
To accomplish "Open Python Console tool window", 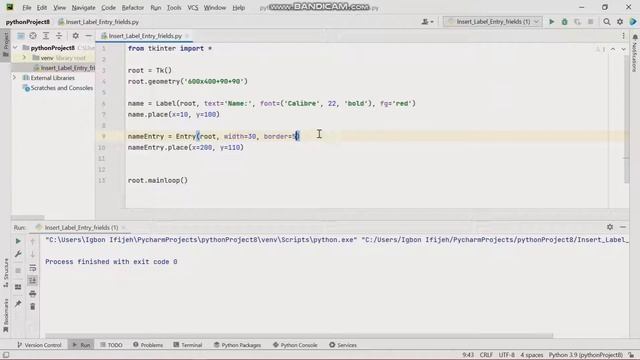I will [295, 345].
